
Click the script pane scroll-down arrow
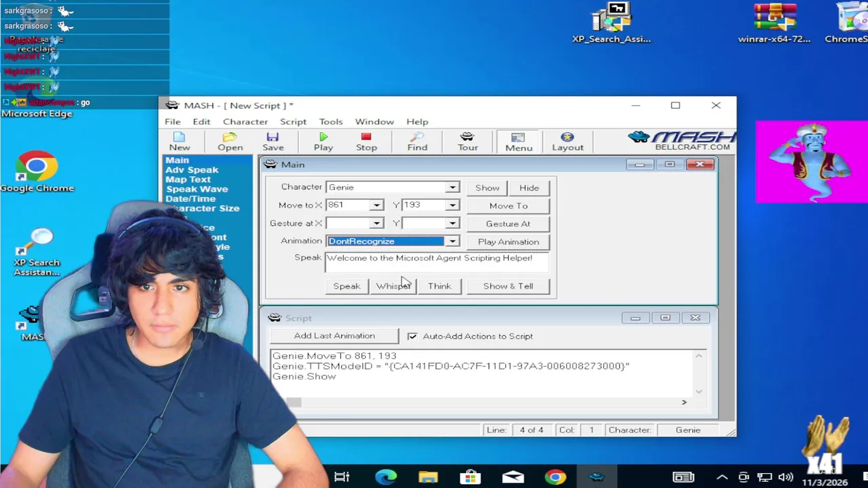point(699,391)
